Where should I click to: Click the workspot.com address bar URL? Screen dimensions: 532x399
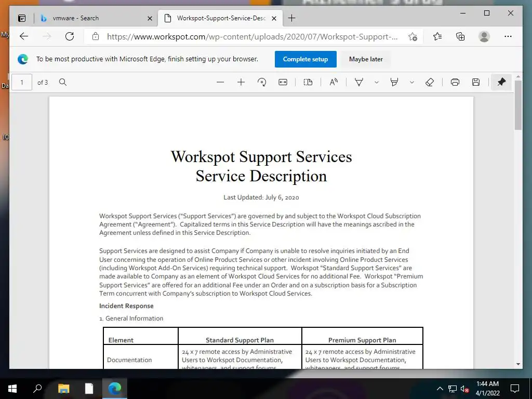click(x=252, y=37)
